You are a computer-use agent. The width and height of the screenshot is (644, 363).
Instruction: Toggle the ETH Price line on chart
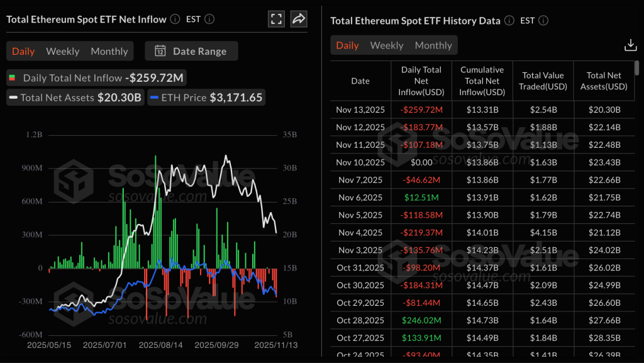[206, 98]
